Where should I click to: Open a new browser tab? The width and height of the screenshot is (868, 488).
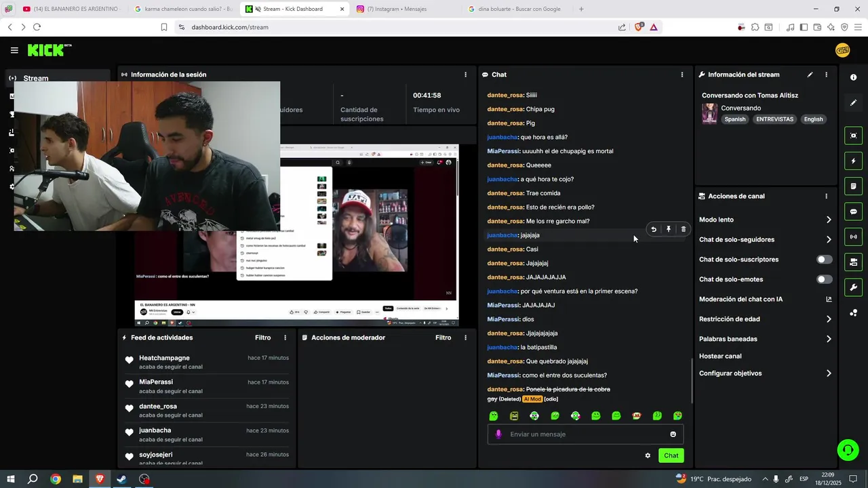pos(581,9)
